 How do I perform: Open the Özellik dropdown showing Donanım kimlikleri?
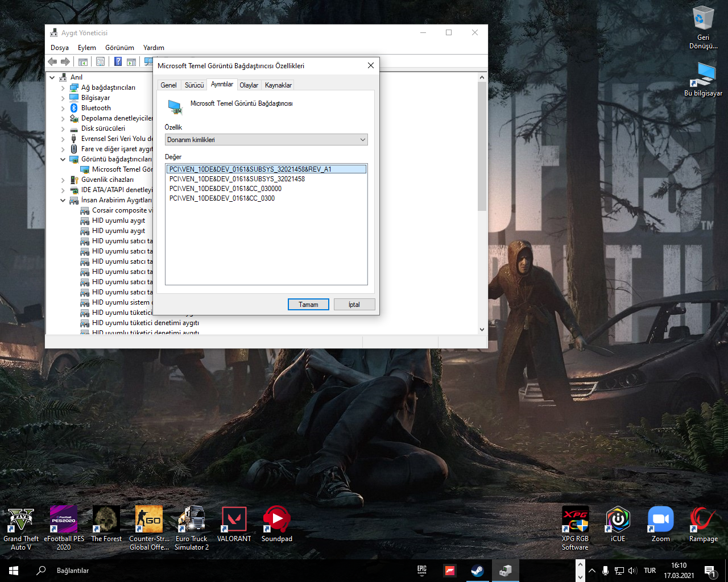point(266,140)
